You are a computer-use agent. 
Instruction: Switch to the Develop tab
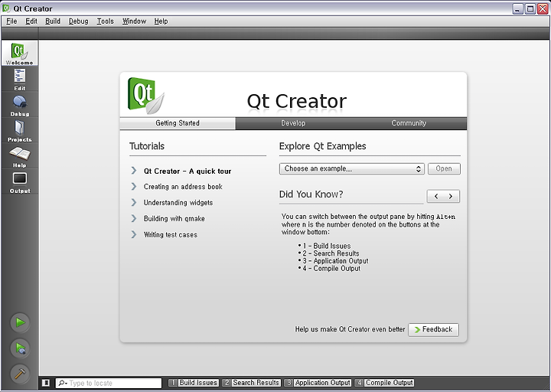(293, 123)
